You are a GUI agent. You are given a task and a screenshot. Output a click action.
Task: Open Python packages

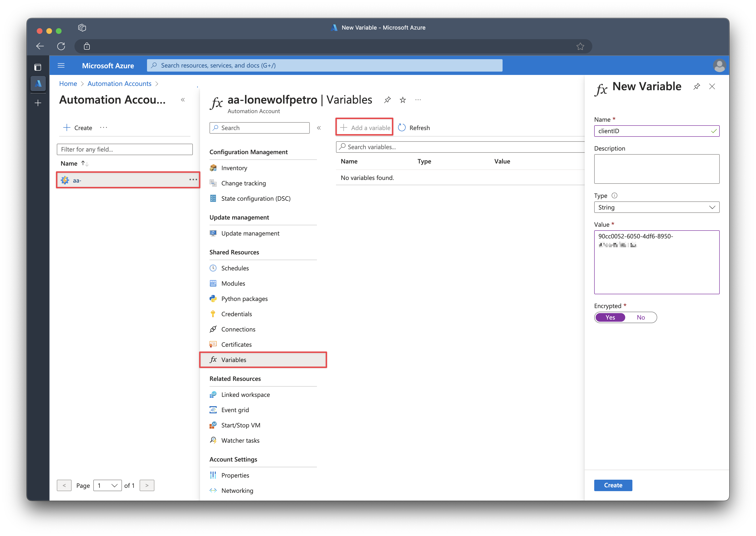(x=244, y=299)
